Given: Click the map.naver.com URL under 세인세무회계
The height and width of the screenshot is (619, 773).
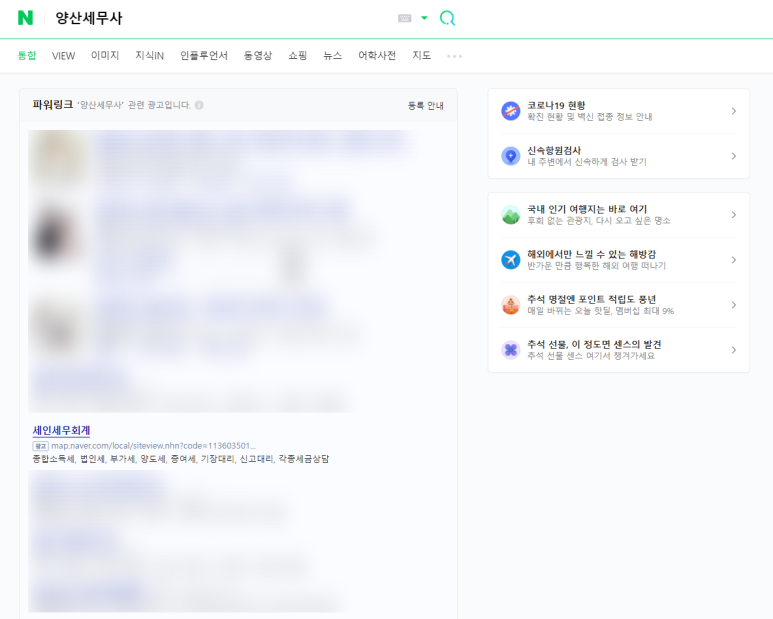Looking at the screenshot, I should pos(153,446).
